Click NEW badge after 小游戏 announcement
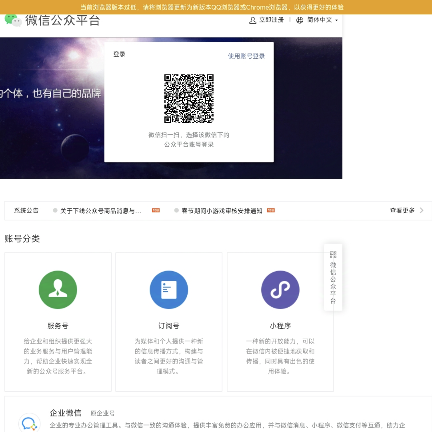The width and height of the screenshot is (432, 432). point(271,210)
